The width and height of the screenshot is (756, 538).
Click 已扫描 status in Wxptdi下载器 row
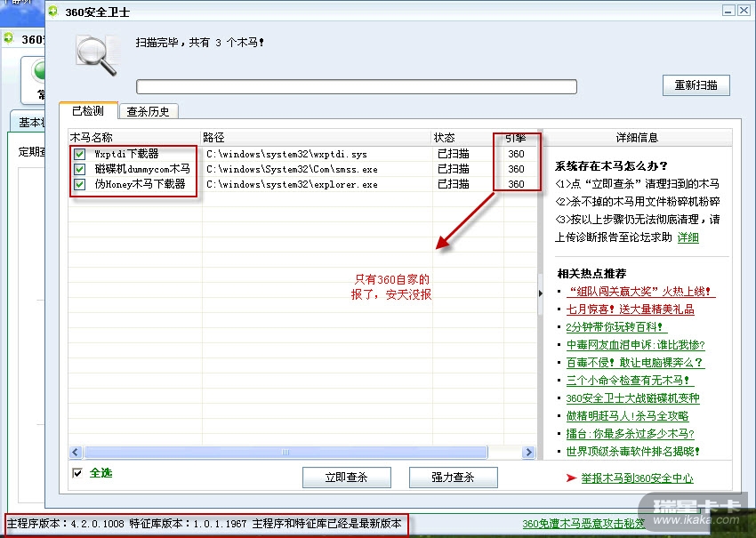(x=454, y=154)
